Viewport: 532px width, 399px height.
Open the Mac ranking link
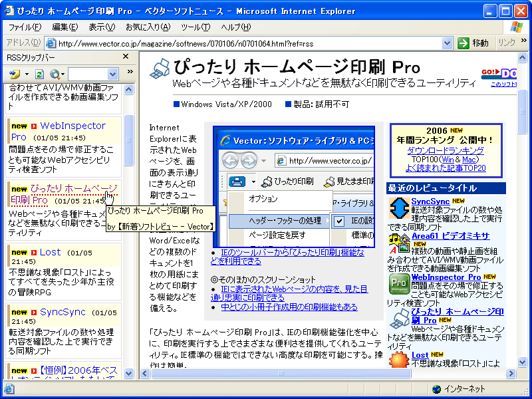click(x=469, y=159)
